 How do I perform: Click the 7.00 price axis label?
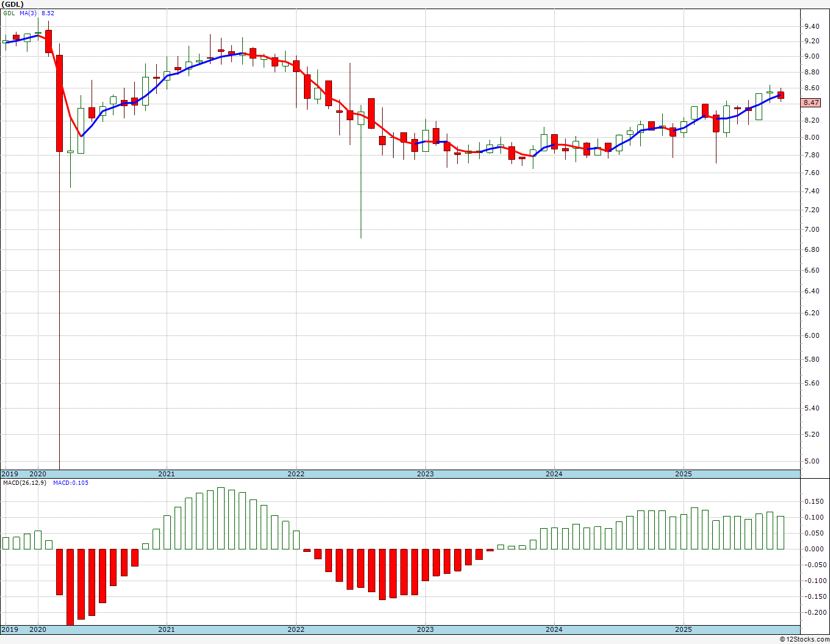[812, 229]
